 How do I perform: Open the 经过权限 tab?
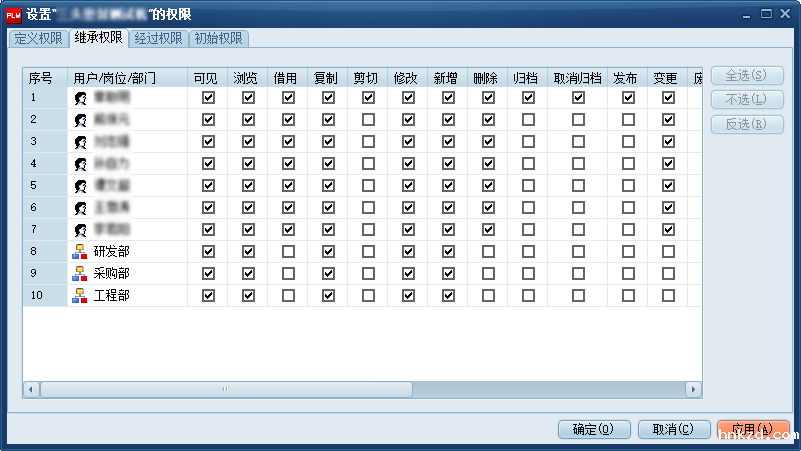coord(158,39)
